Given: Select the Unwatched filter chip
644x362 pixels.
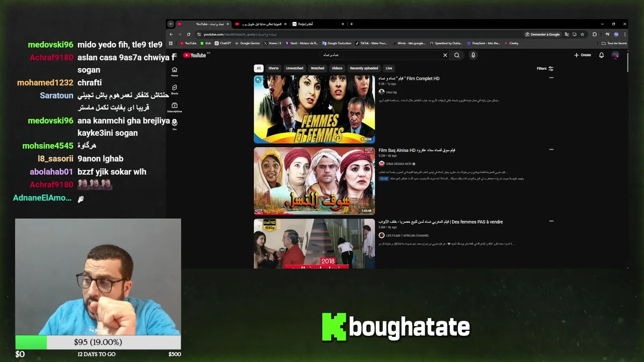Looking at the screenshot, I should point(295,68).
